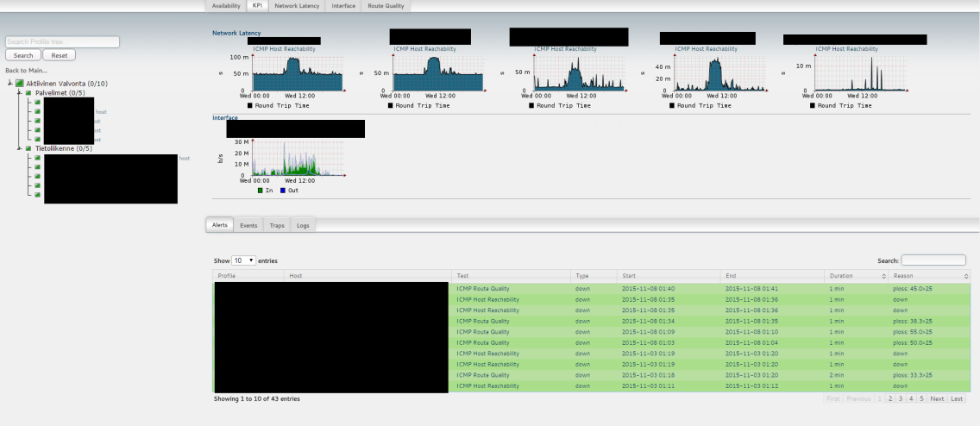Follow the Back to Main link
Viewport: 980px width, 426px height.
(26, 71)
